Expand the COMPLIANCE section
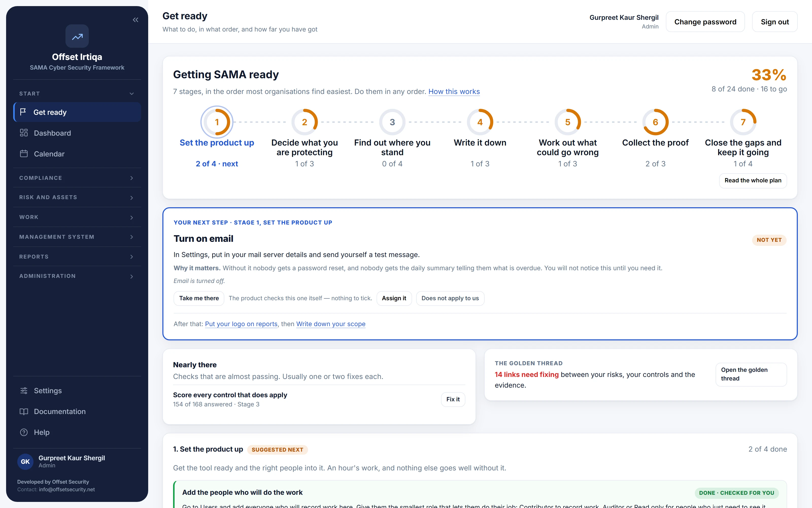The height and width of the screenshot is (508, 812). [x=77, y=178]
